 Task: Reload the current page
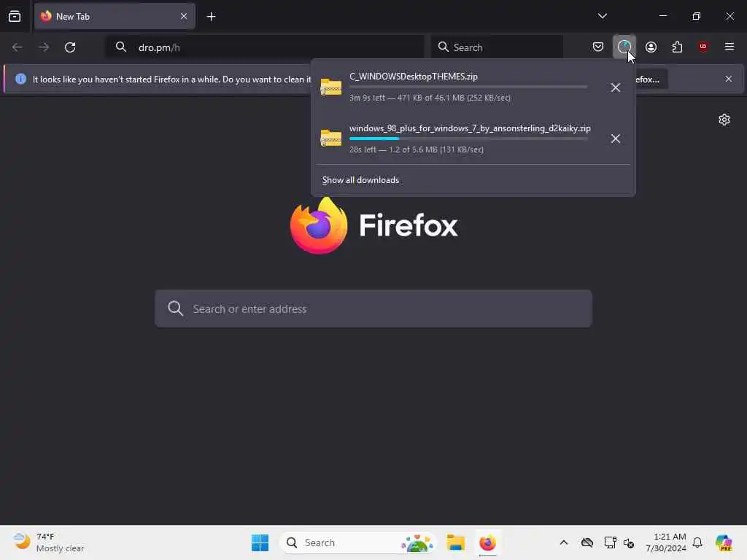[x=70, y=47]
